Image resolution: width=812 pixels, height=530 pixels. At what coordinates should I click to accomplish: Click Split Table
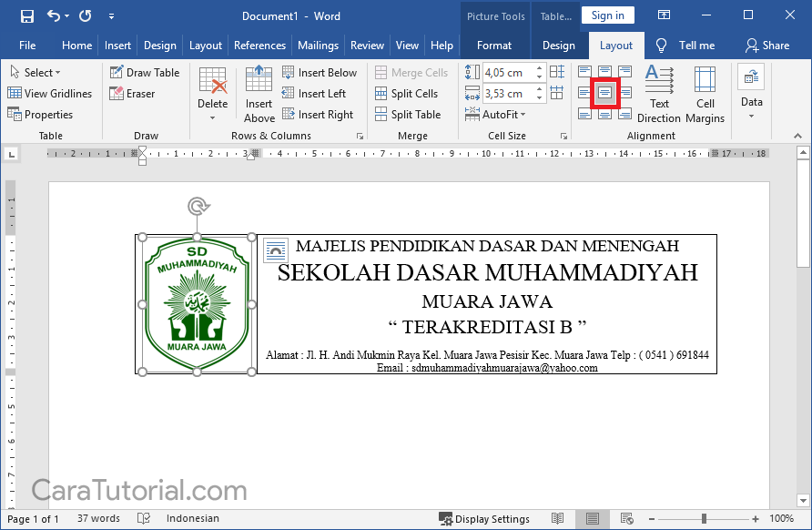point(408,115)
